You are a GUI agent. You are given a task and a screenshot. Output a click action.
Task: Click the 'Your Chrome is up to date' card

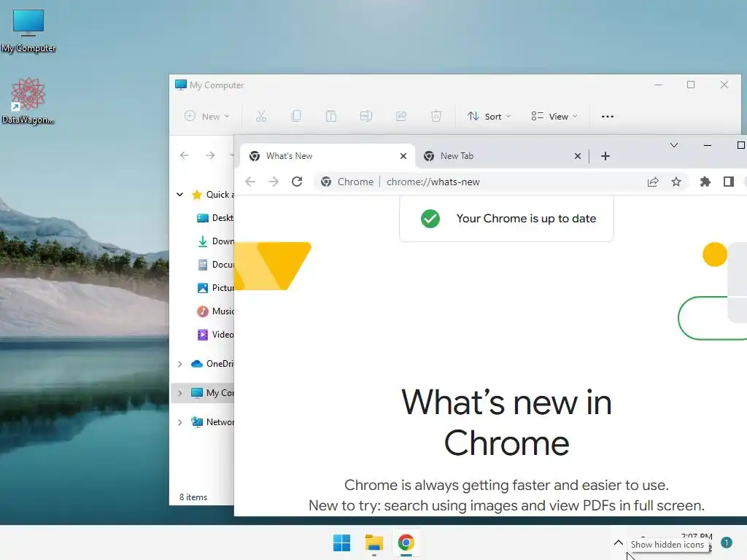click(506, 219)
